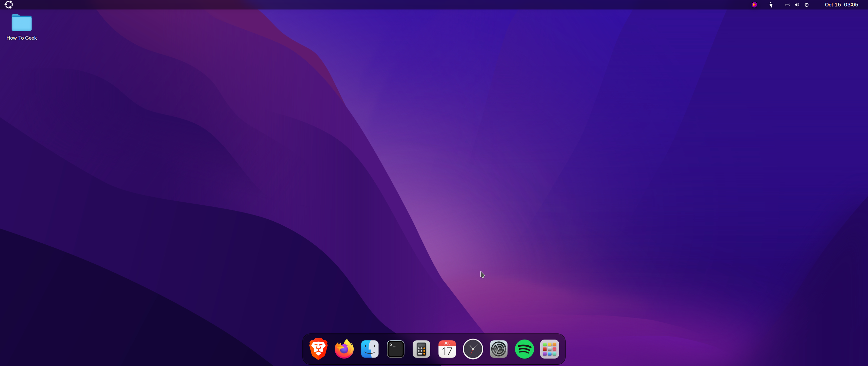Screen dimensions: 868x366
Task: Launch the Clock application
Action: (x=473, y=349)
